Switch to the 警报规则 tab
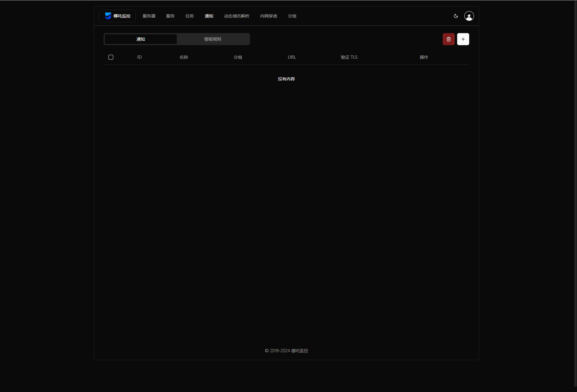This screenshot has height=392, width=577. point(213,39)
